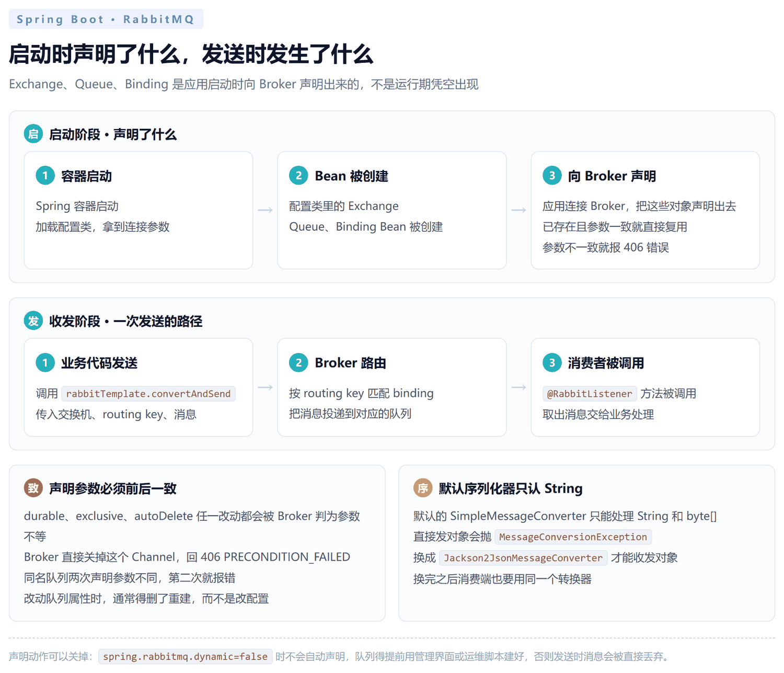
Task: Click the section heading "启动阶段 · 声明了什么"
Action: [113, 134]
